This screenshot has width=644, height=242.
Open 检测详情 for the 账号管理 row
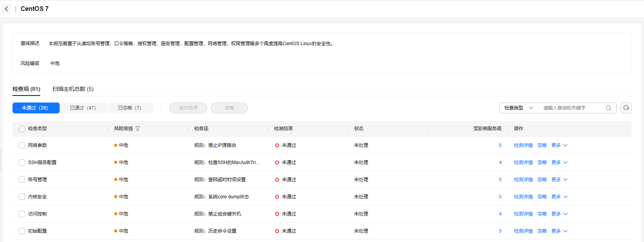pyautogui.click(x=523, y=180)
